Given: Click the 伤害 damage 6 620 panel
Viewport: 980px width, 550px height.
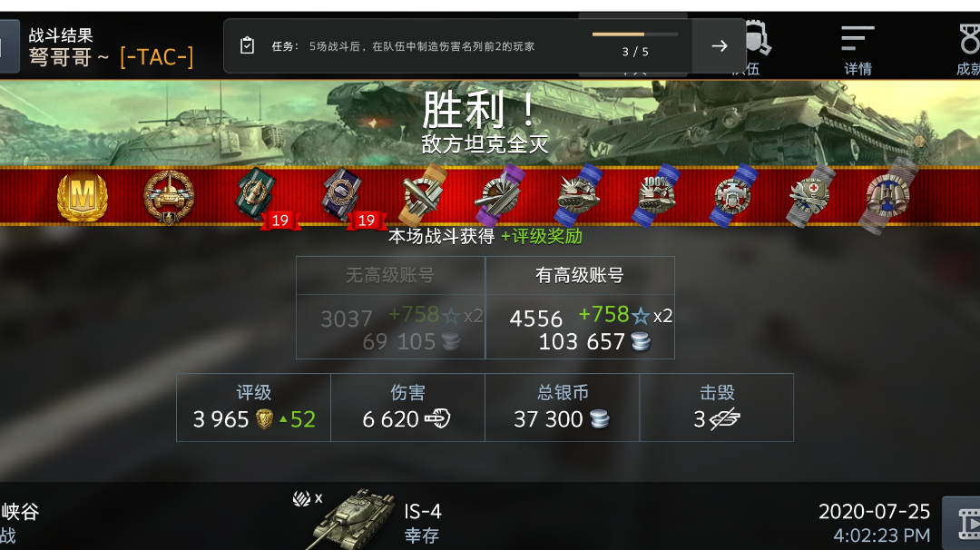Looking at the screenshot, I should (x=407, y=408).
